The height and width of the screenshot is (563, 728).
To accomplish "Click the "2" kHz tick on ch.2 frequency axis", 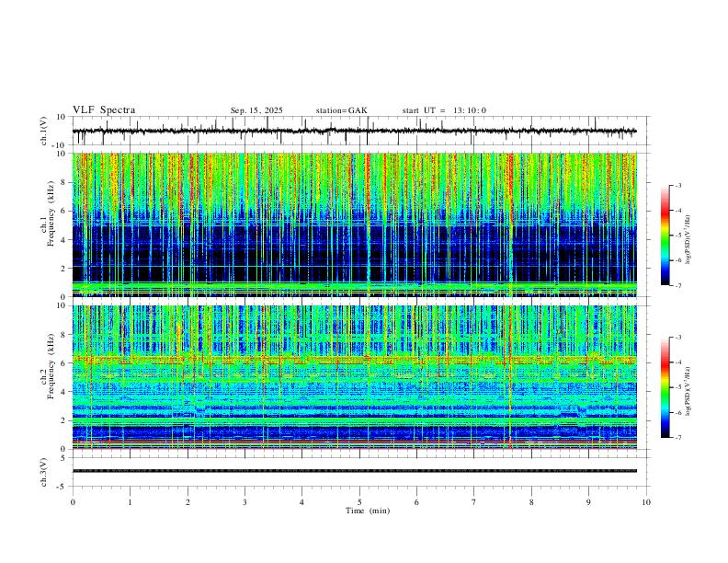I will pos(63,420).
